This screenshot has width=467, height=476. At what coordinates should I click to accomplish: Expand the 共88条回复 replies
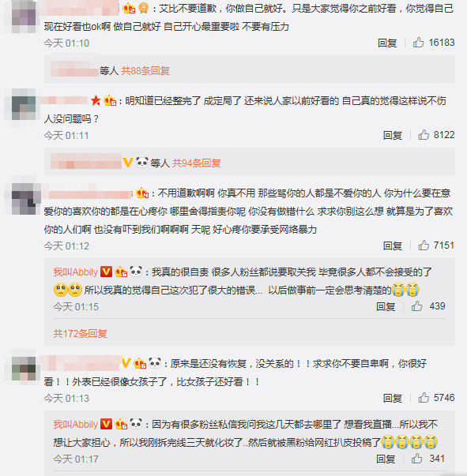[x=145, y=71]
